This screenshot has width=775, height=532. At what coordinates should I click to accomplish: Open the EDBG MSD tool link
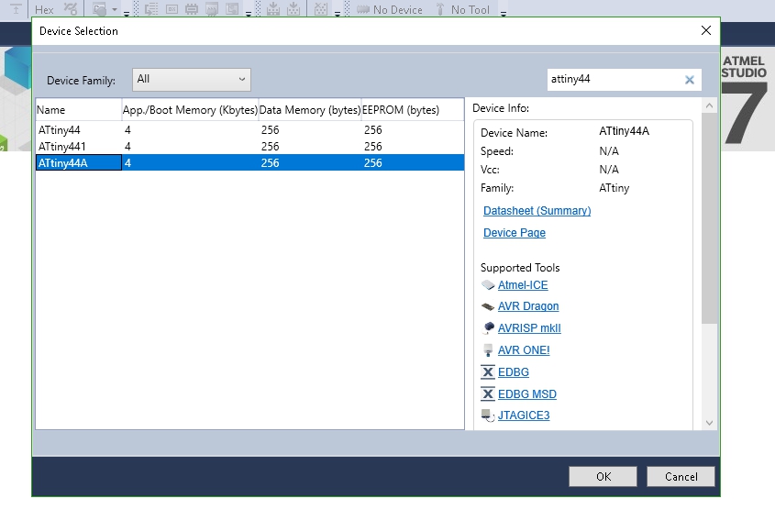tap(526, 394)
